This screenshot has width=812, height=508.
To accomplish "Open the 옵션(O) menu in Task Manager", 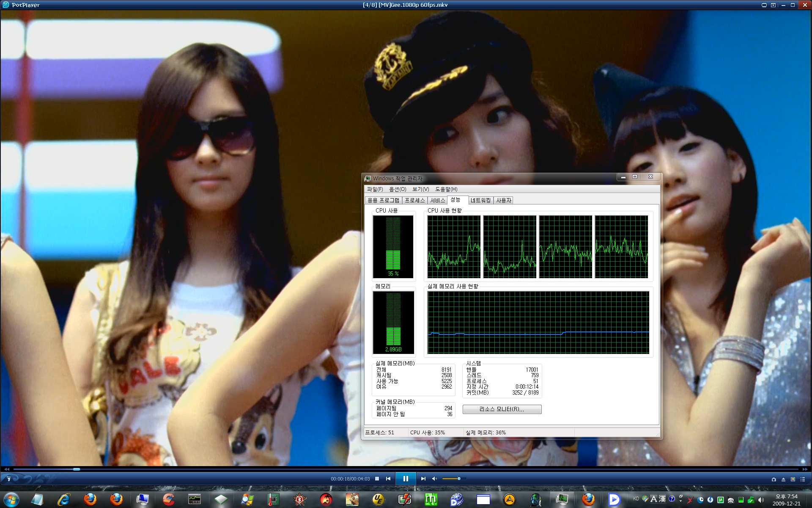I will click(x=398, y=189).
